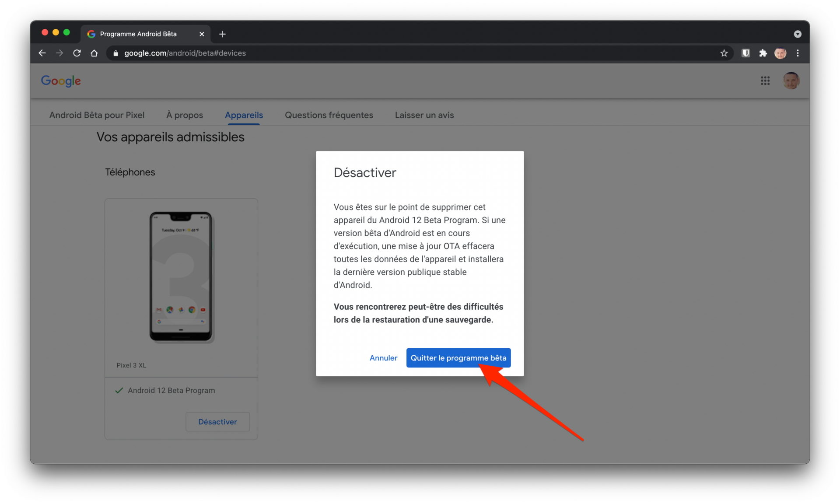Viewport: 840px width, 504px height.
Task: Select the Appareils tab
Action: click(x=244, y=115)
